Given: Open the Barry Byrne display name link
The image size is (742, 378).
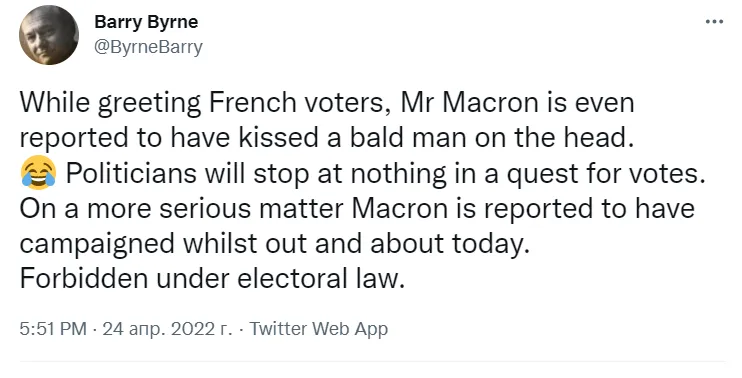Looking at the screenshot, I should click(146, 22).
